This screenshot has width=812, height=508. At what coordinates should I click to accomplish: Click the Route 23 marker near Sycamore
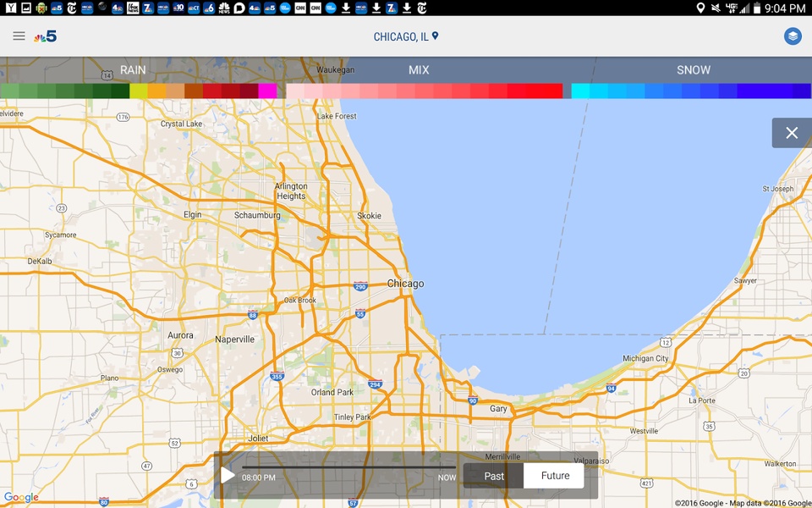point(61,208)
